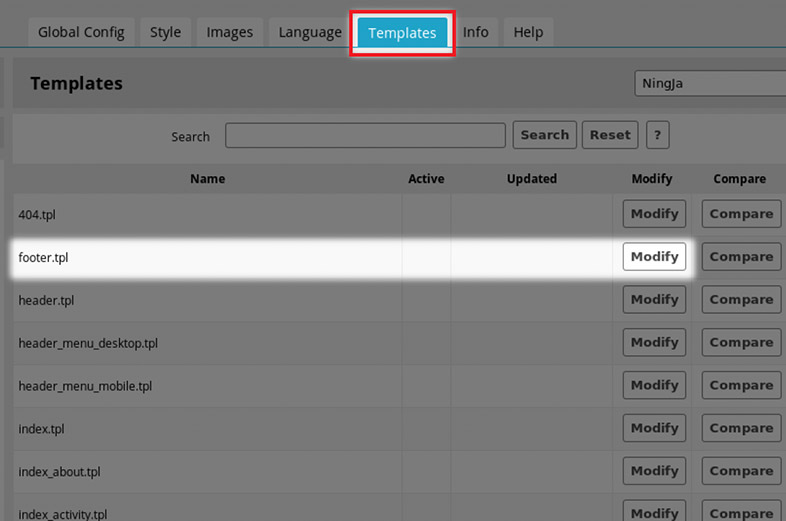Click the Updated column header
786x521 pixels.
[x=531, y=179]
